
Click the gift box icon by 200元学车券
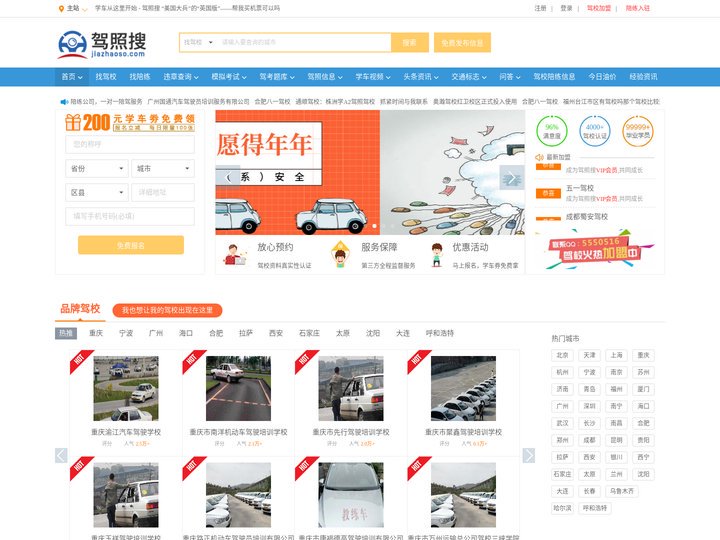(73, 123)
